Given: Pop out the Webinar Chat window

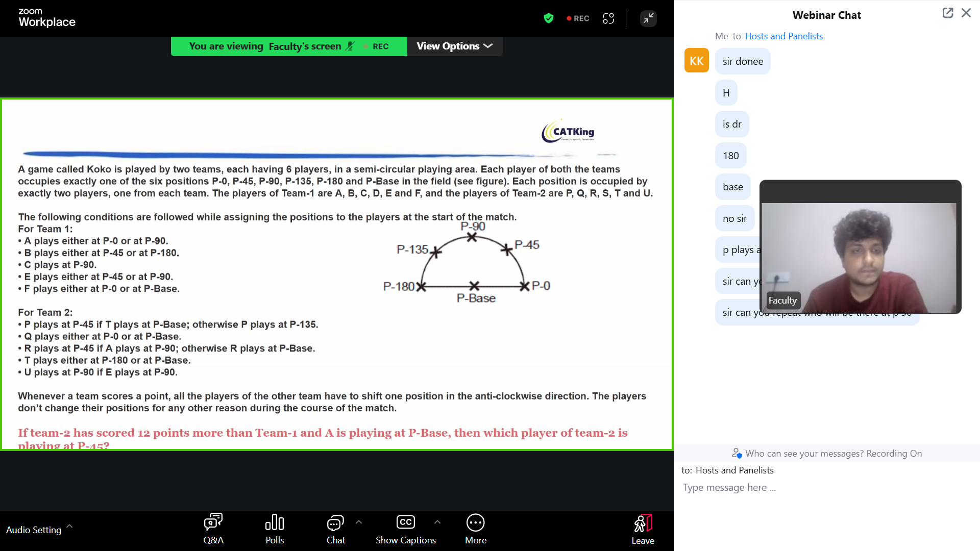Looking at the screenshot, I should click(948, 13).
